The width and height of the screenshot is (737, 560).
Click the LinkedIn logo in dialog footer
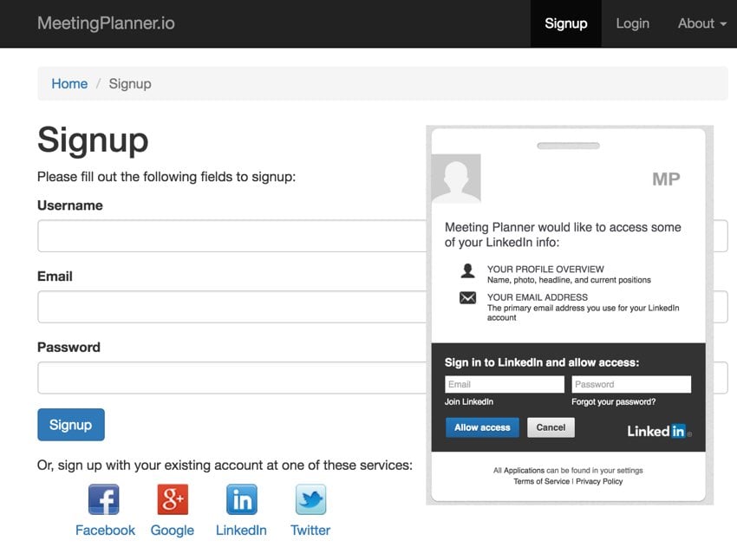659,431
